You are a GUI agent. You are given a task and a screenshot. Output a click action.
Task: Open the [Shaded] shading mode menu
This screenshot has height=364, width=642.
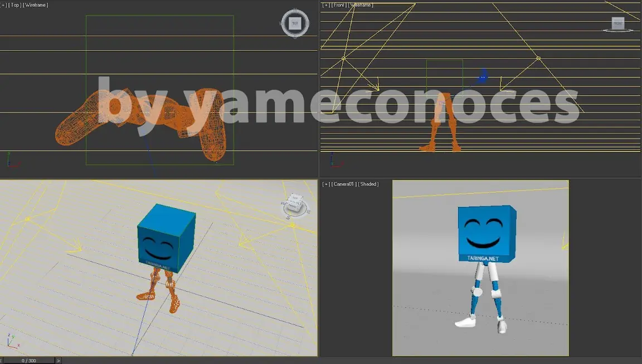(368, 184)
